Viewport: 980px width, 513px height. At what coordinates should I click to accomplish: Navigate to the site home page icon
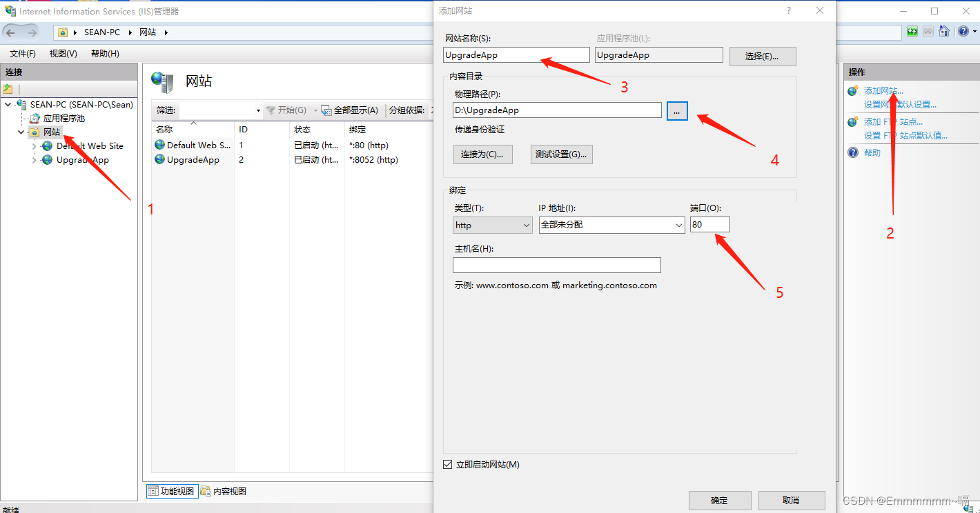tap(943, 32)
